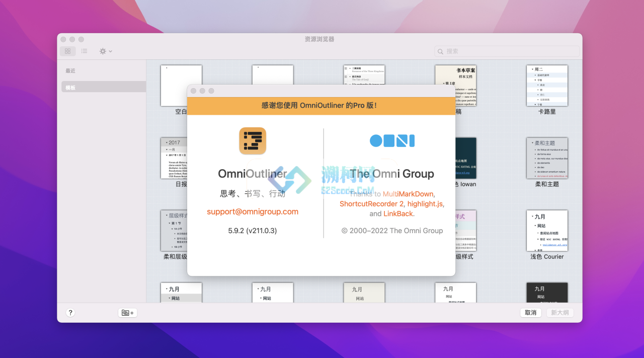Viewport: 644px width, 358px height.
Task: Open the help question mark button
Action: (70, 313)
